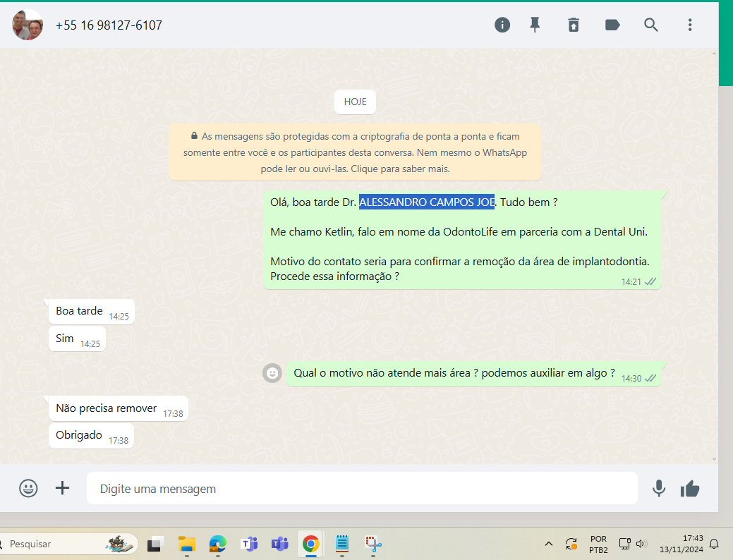Click the Windows taskbar Pesquisar search box
The image size is (733, 560).
tap(68, 544)
